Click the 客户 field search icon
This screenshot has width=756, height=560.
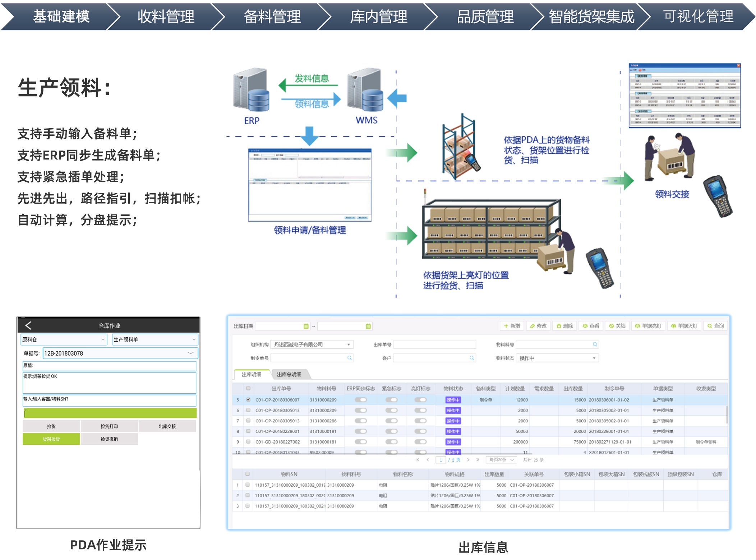471,358
